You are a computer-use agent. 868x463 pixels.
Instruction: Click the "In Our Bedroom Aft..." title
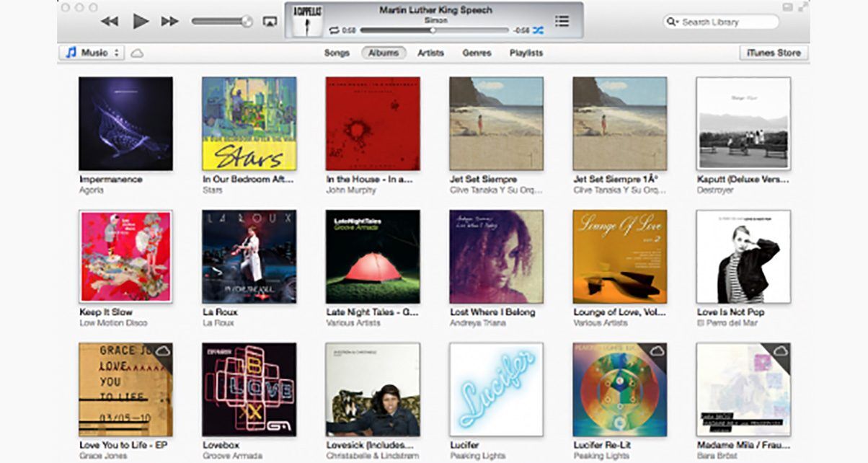[247, 180]
